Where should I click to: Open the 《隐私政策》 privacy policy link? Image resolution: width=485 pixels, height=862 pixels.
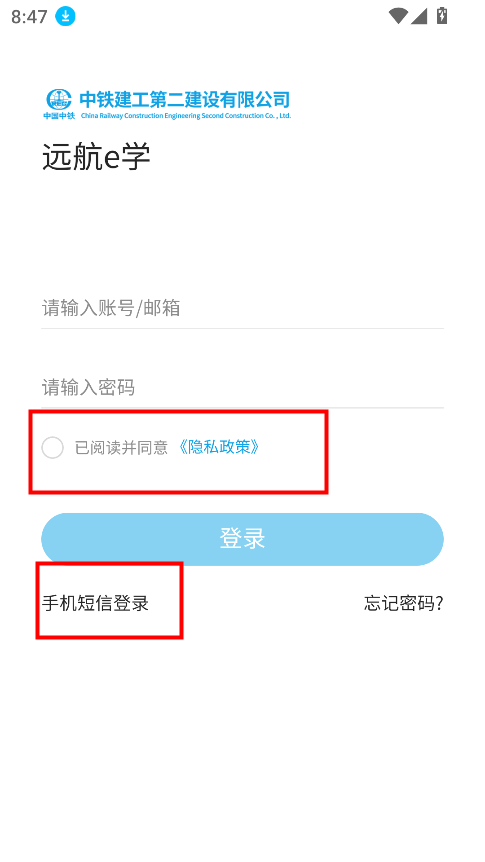click(219, 447)
